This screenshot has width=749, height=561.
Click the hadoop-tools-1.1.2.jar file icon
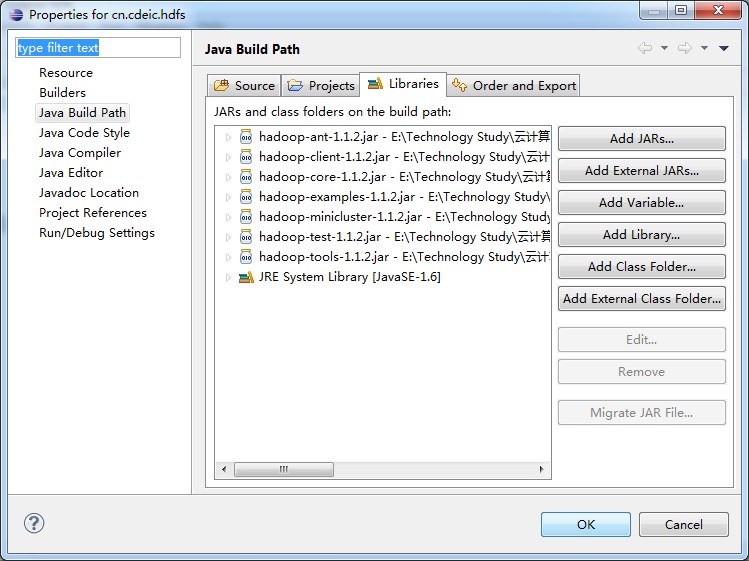(x=246, y=257)
